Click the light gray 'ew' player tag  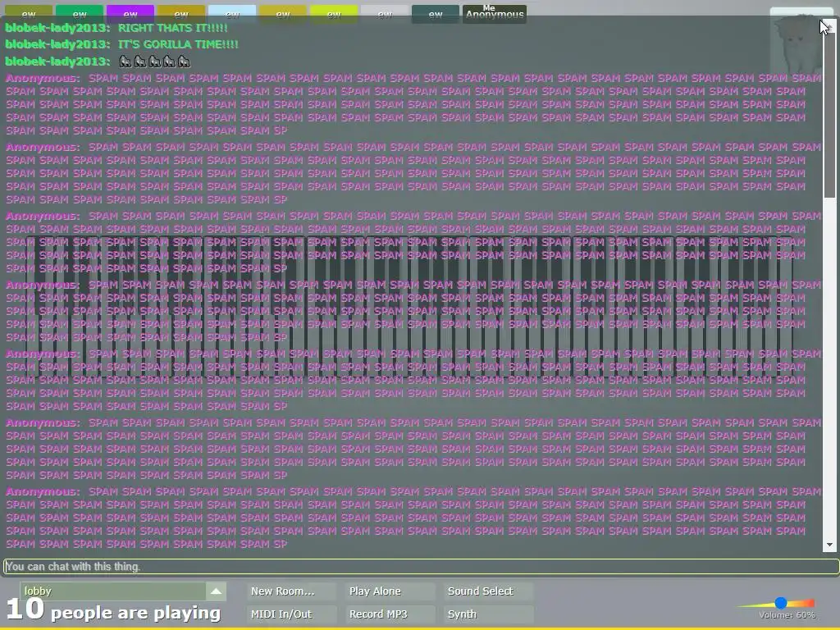tap(385, 14)
